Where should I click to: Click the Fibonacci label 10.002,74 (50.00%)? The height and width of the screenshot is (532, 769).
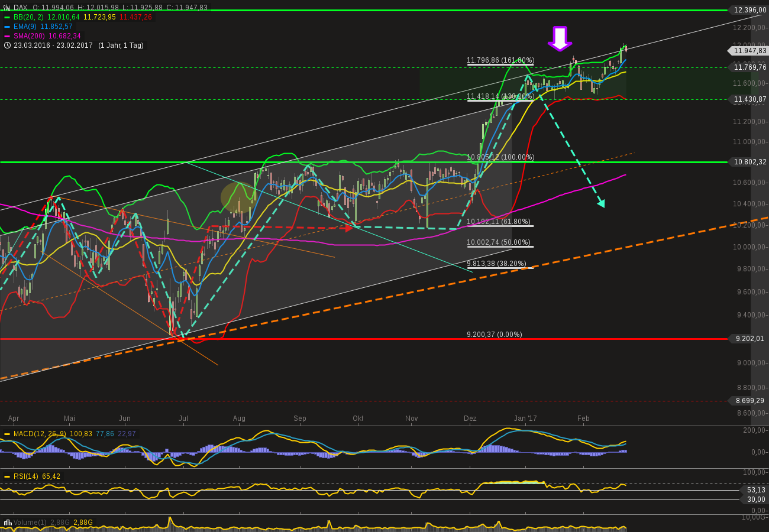[499, 243]
